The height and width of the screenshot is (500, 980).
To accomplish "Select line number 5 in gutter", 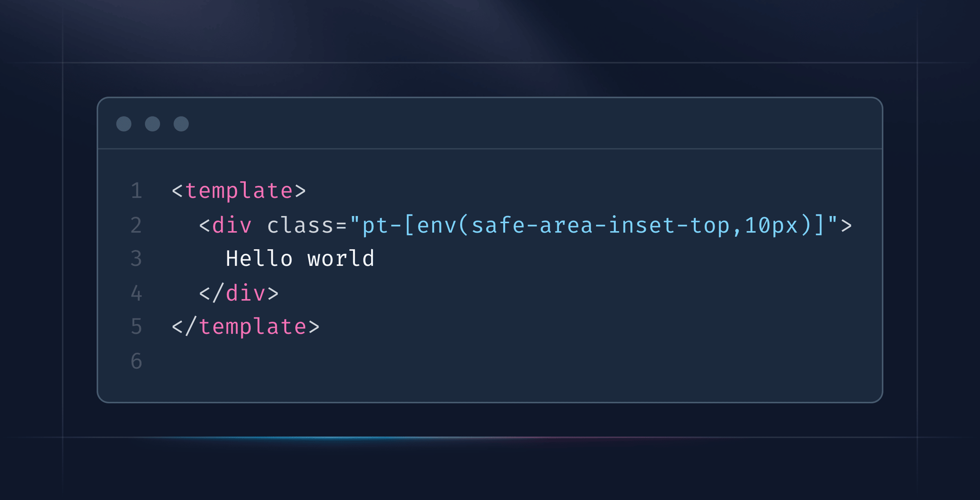I will click(x=136, y=327).
